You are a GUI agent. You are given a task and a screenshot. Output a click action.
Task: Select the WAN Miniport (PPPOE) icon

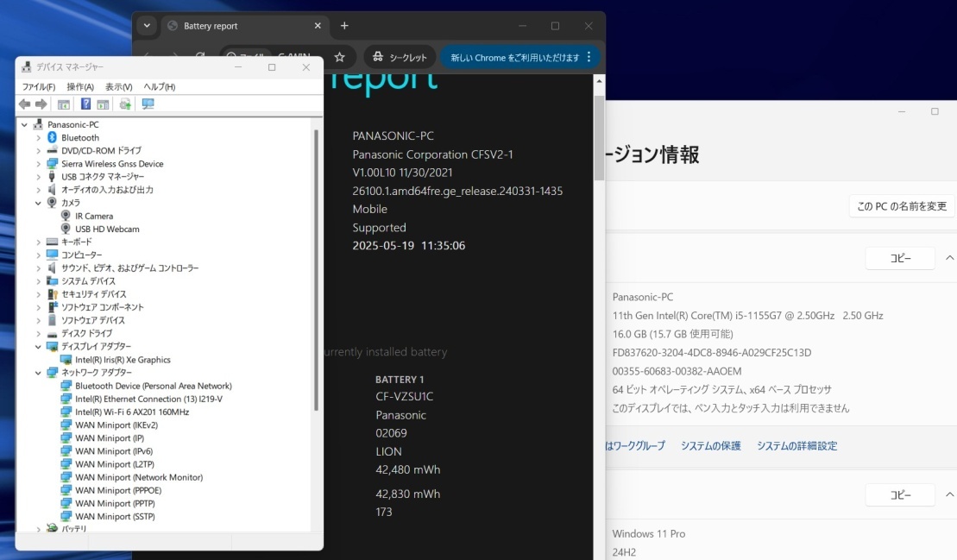(66, 490)
